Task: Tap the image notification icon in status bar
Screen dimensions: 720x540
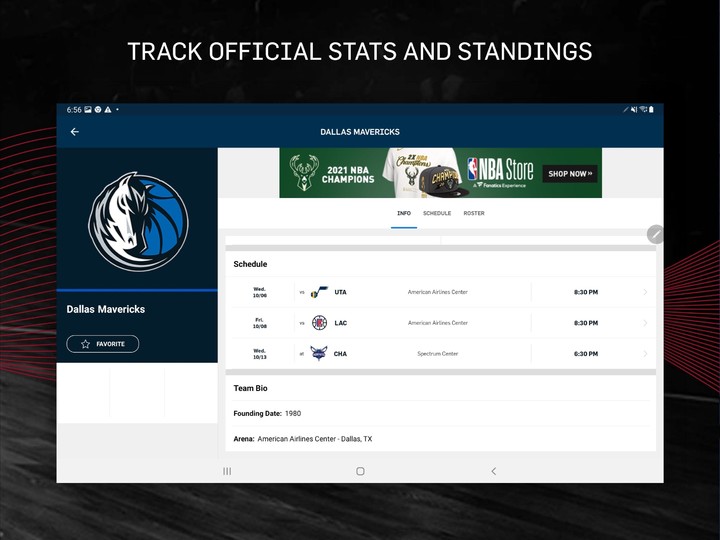Action: pyautogui.click(x=88, y=110)
